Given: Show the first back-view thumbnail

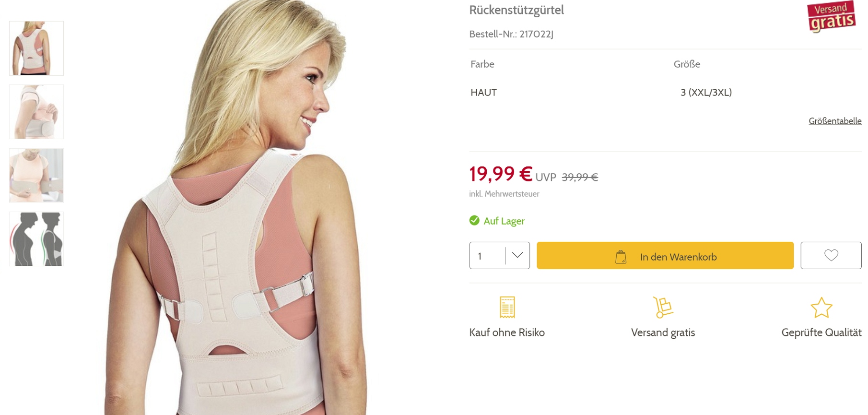Looking at the screenshot, I should (36, 48).
